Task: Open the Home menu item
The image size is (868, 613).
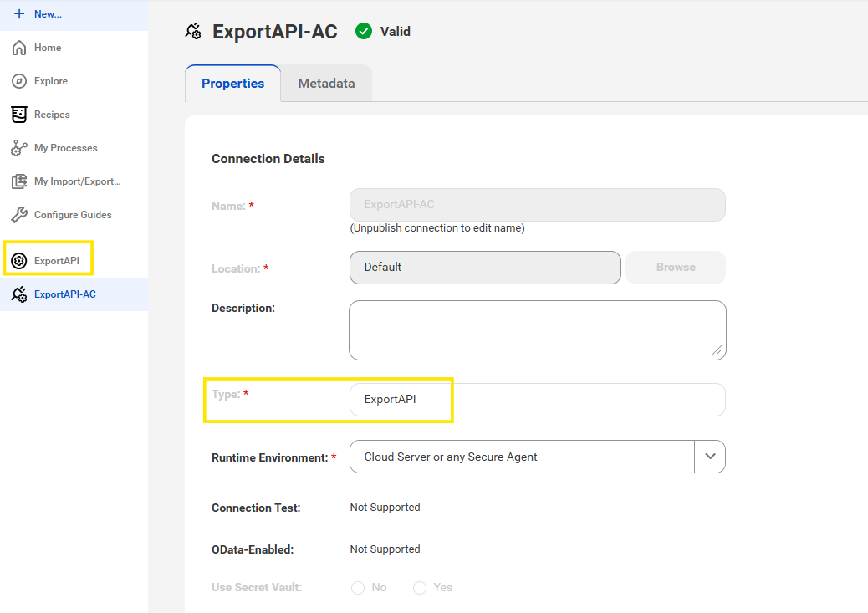Action: (x=74, y=48)
